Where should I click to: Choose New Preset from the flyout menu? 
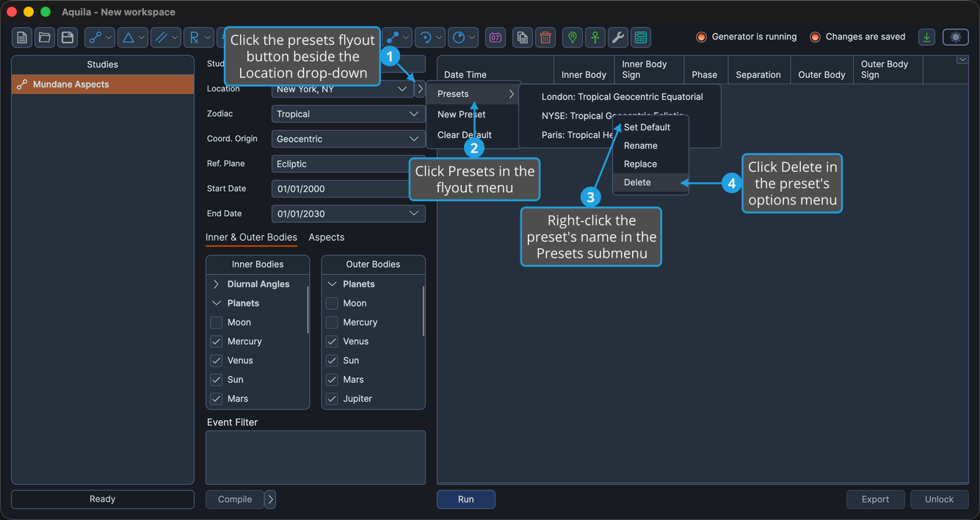pyautogui.click(x=475, y=115)
